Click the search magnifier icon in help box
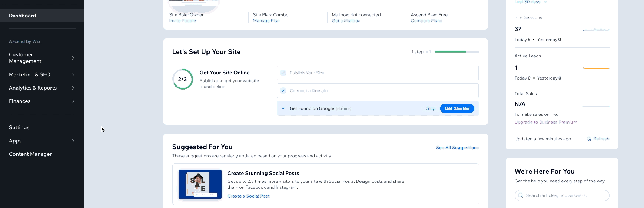The width and height of the screenshot is (644, 208). (x=521, y=195)
